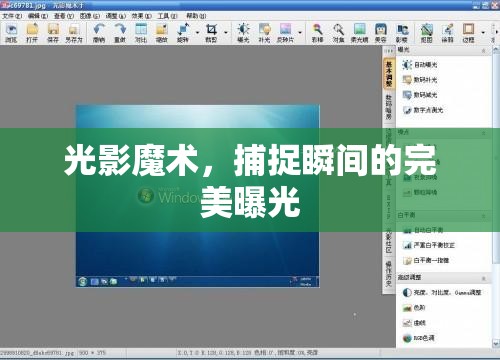Choose 数字点测光 in the exposure list
Image resolution: width=500 pixels, height=360 pixels.
pos(423,110)
